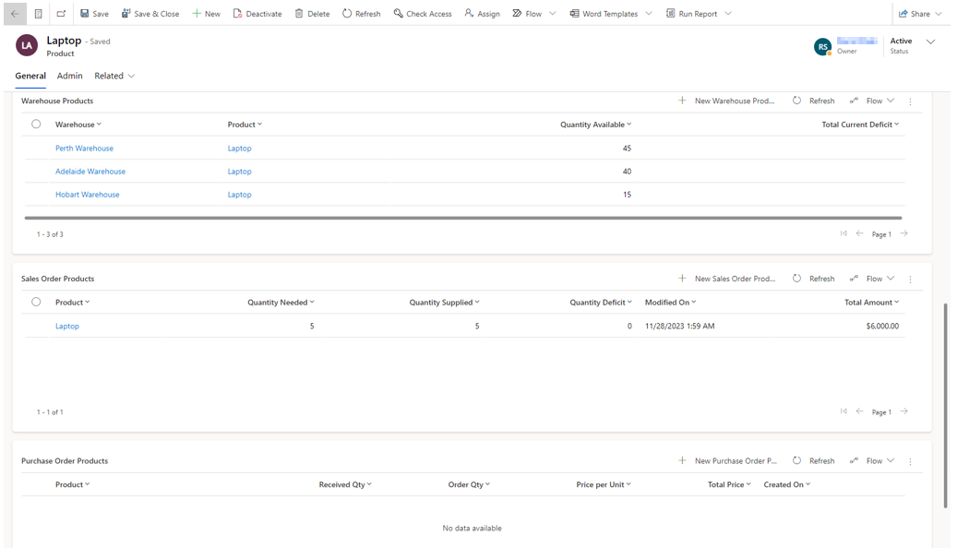Click the back arrow icon
Viewport: 969px width, 560px height.
click(x=15, y=14)
